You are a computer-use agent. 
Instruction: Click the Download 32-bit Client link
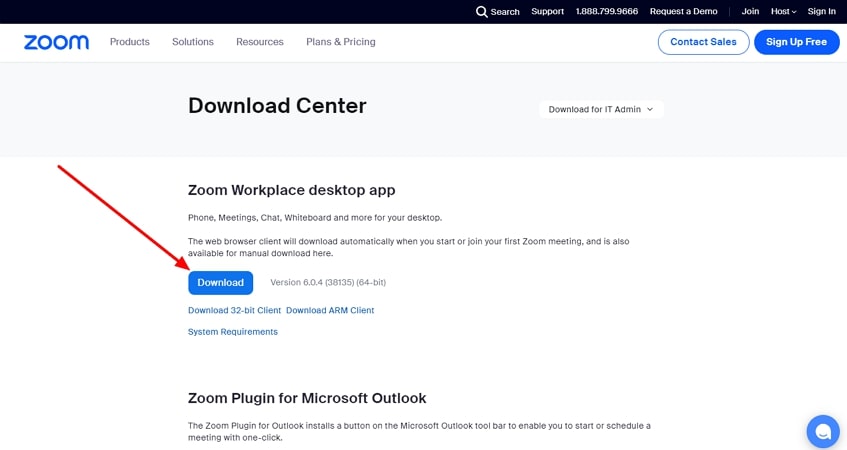234,311
